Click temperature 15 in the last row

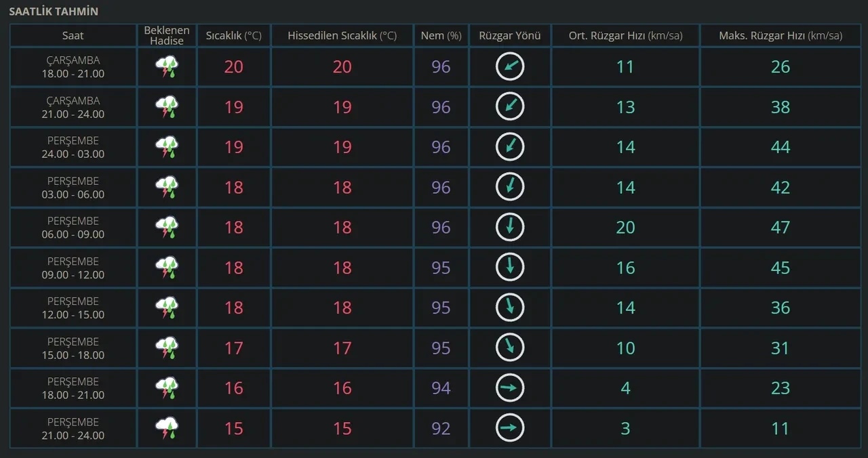click(234, 428)
